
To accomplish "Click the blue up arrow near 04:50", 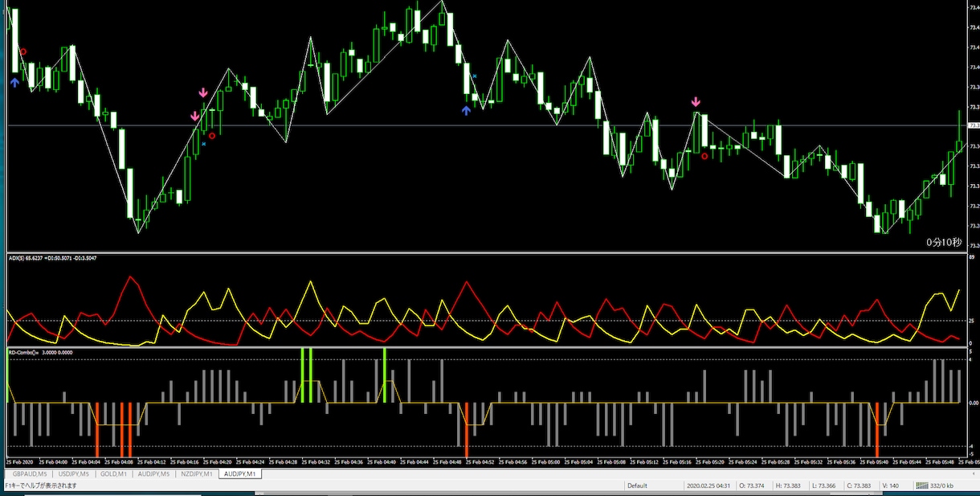I will (x=466, y=110).
